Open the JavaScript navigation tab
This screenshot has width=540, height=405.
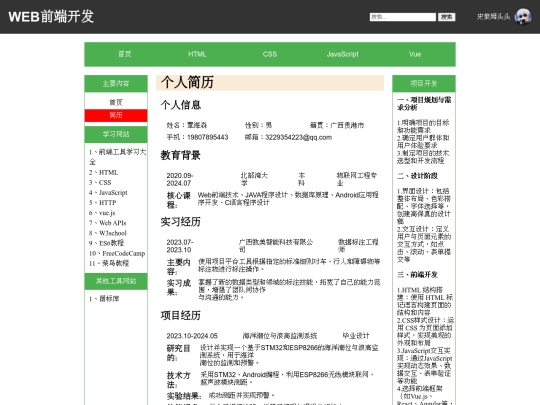tap(342, 54)
